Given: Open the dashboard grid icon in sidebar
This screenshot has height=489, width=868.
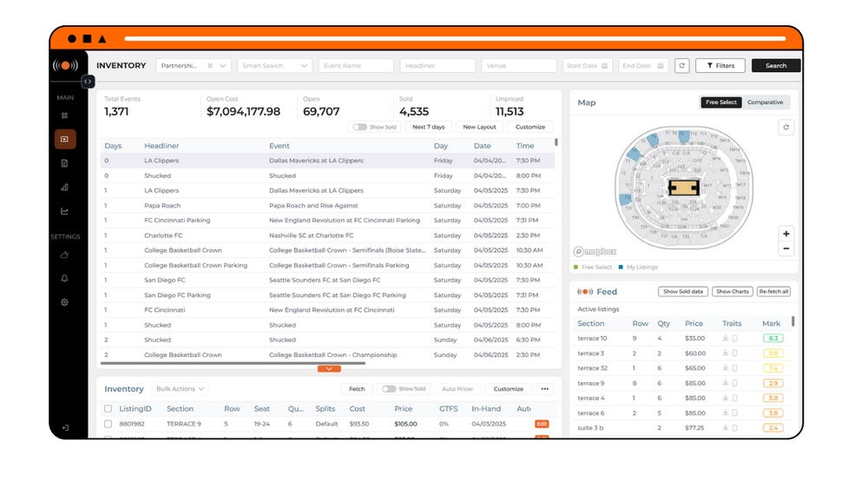Looking at the screenshot, I should [65, 116].
